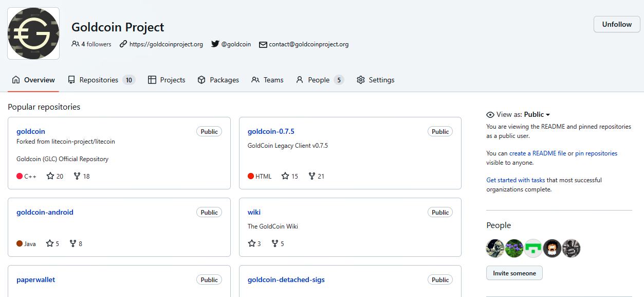Click the People heading in the sidebar
This screenshot has width=644, height=297.
coord(499,225)
